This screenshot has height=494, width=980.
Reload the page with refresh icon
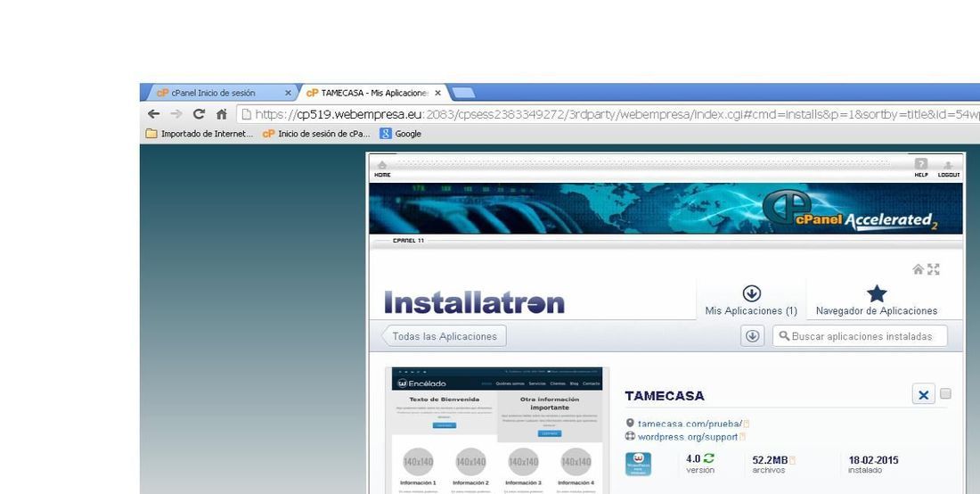[199, 114]
